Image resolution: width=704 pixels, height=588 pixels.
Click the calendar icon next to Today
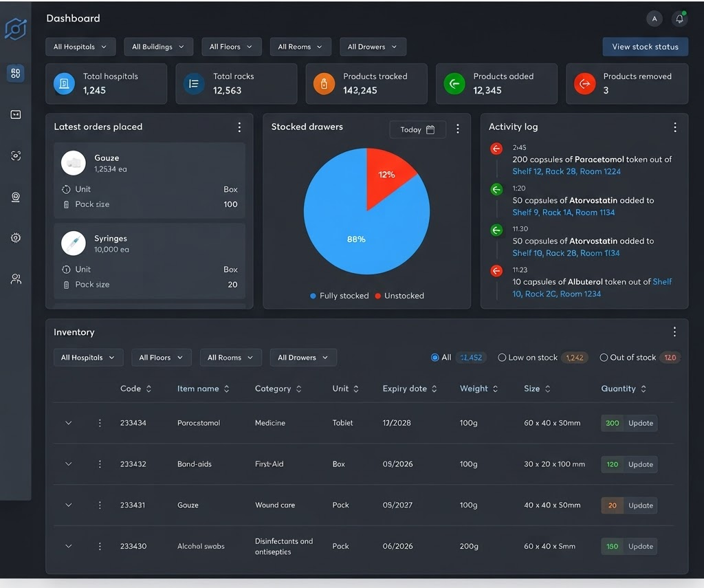(430, 130)
